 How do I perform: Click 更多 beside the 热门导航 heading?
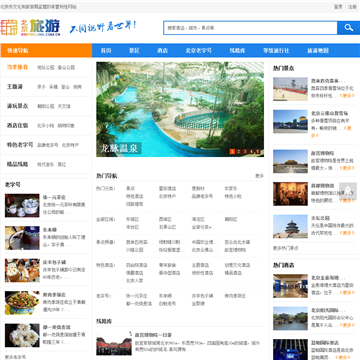pos(259,176)
